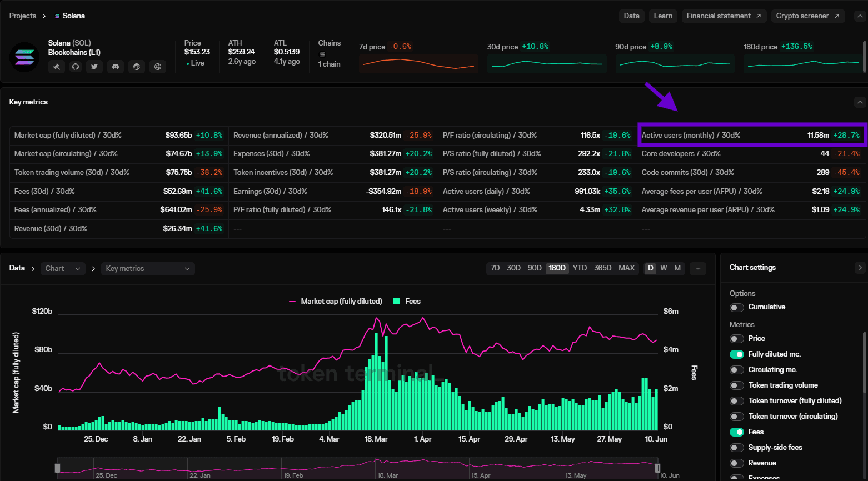Collapse the project header with top chevron
Viewport: 868px width, 481px height.
pyautogui.click(x=860, y=16)
